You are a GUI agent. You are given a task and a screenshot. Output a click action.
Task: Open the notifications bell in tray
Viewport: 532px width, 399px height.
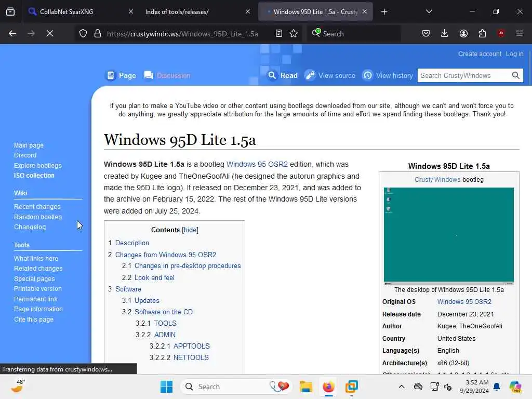pyautogui.click(x=497, y=387)
